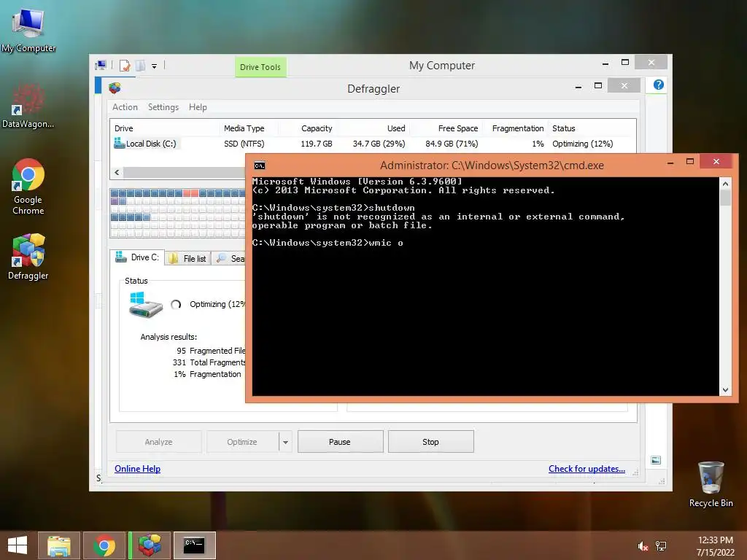
Task: Click the taskbar clock and date
Action: click(x=715, y=546)
